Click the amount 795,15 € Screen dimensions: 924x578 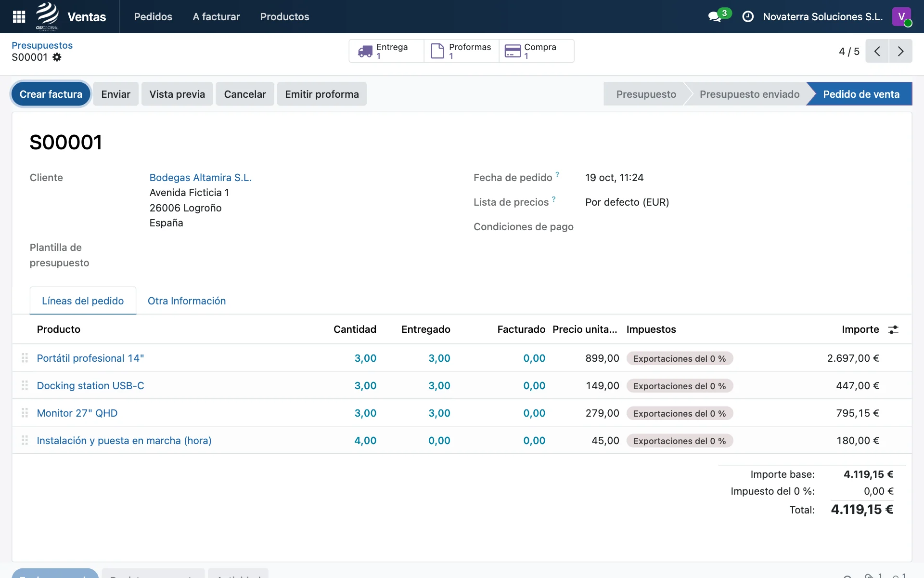coord(858,413)
